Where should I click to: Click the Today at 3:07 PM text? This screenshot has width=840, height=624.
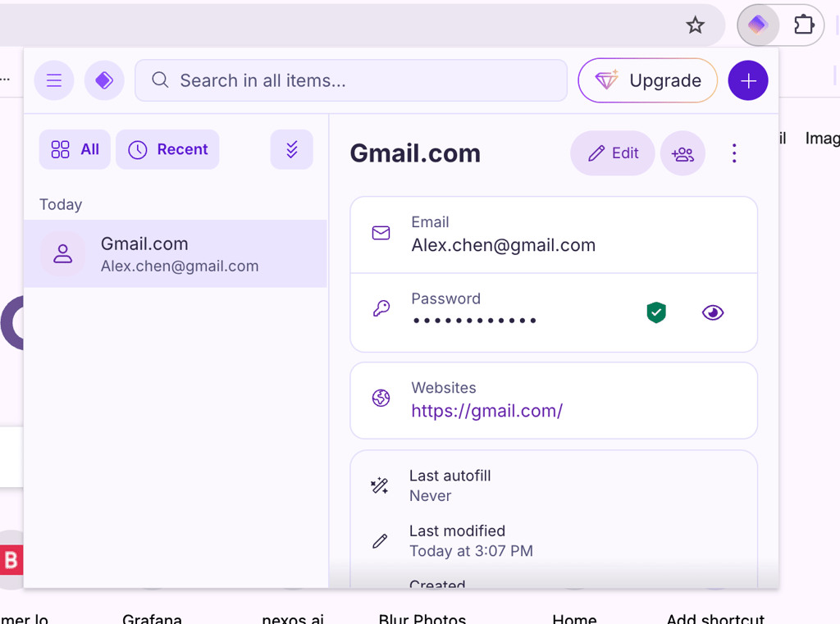pos(471,551)
